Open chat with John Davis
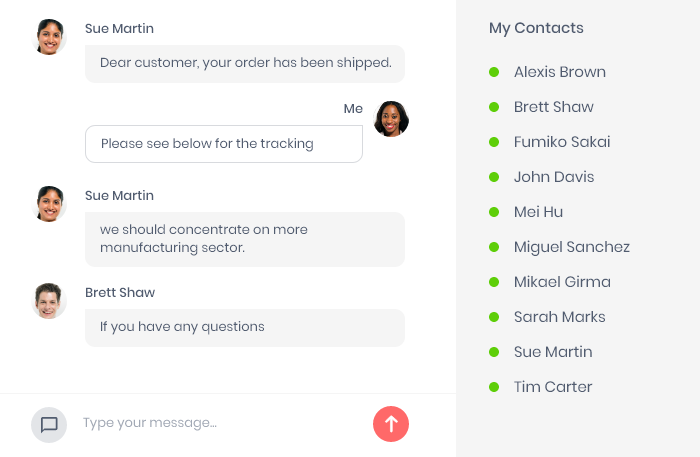Screen dimensions: 700x457 [553, 177]
